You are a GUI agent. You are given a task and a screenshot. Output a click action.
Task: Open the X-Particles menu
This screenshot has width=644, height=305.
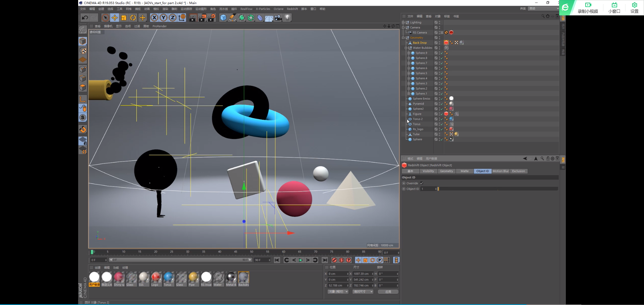pyautogui.click(x=263, y=9)
